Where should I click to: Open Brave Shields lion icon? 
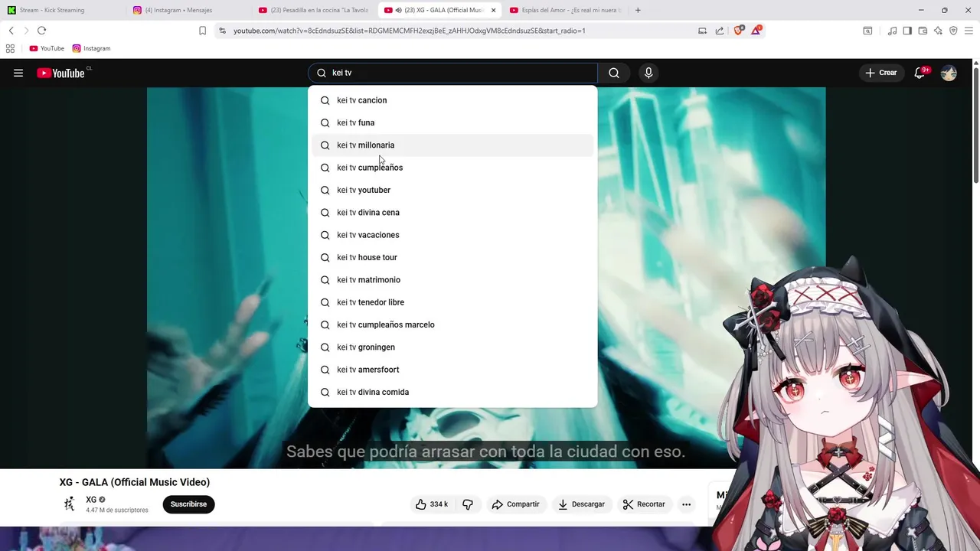pyautogui.click(x=739, y=31)
